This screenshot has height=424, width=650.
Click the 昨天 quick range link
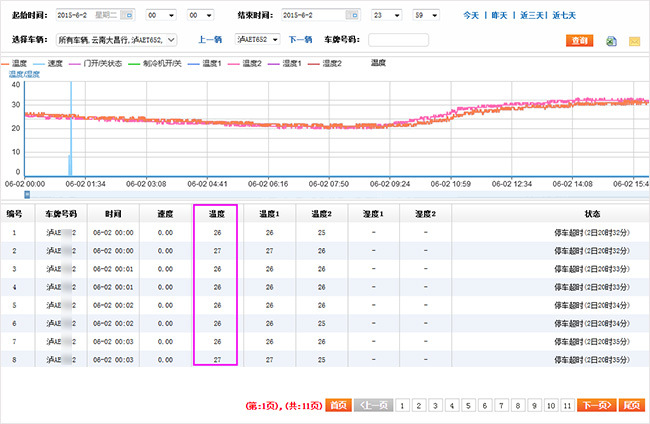pyautogui.click(x=499, y=15)
